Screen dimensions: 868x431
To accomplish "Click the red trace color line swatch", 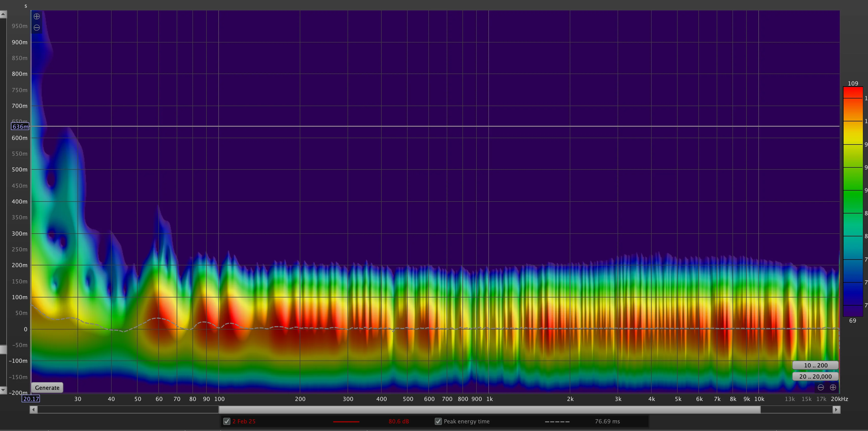I will point(346,422).
